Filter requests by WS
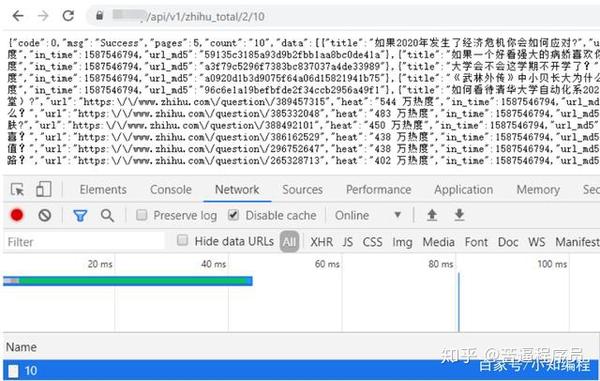600x381 pixels. 536,242
